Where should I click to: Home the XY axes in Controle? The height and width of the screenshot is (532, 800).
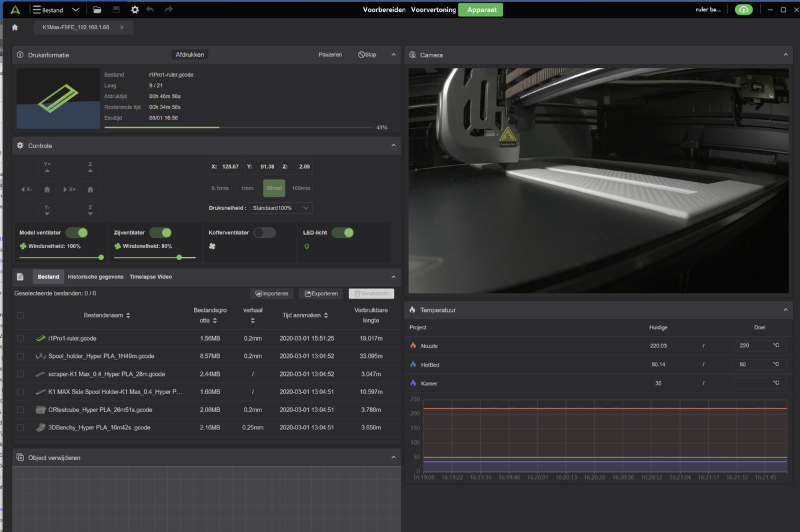(x=47, y=189)
